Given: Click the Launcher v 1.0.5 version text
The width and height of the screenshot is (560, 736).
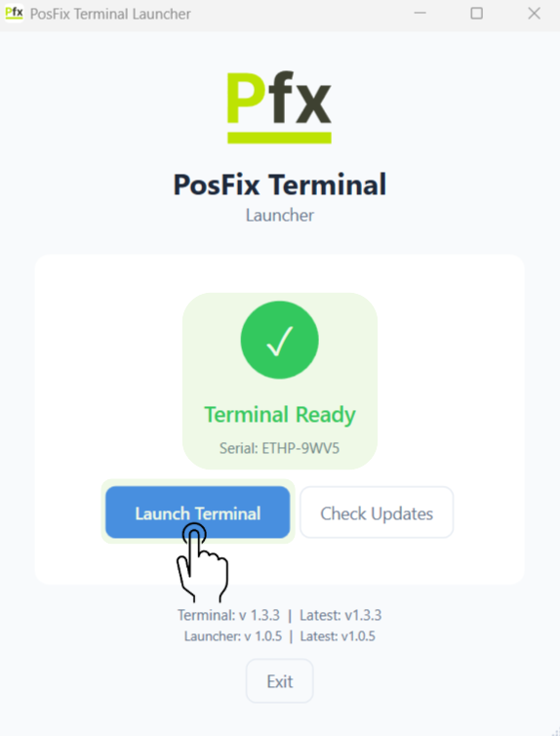Looking at the screenshot, I should coord(233,636).
